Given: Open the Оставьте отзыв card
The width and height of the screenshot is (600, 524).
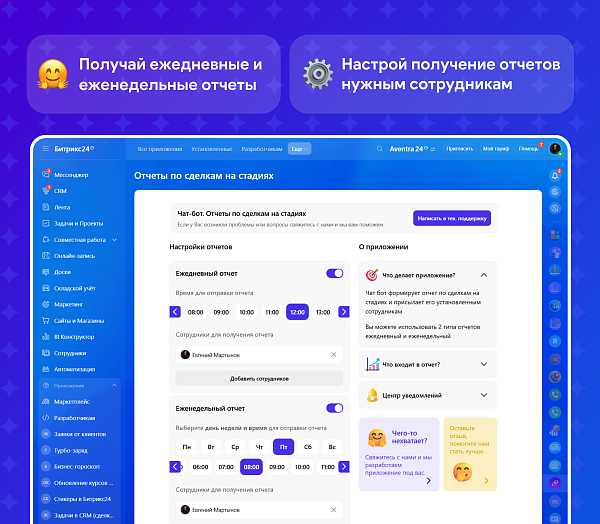Looking at the screenshot, I should pos(470,454).
